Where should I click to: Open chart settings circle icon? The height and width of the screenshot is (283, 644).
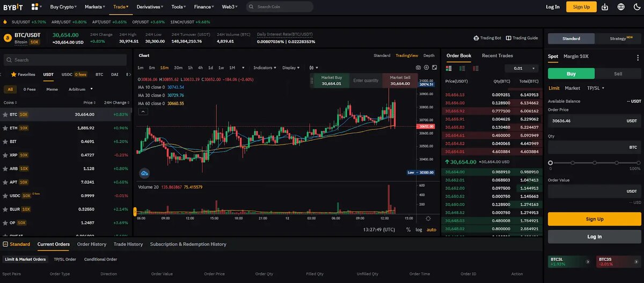click(x=426, y=68)
